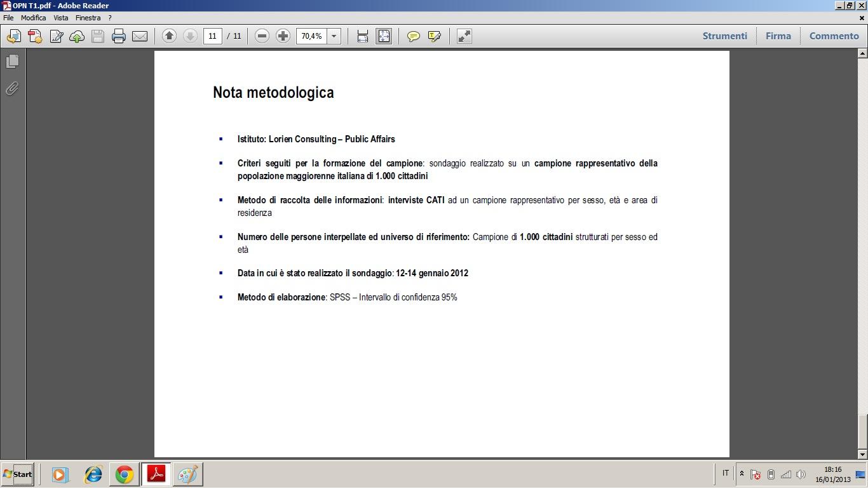Open the Modifica menu
The image size is (868, 489).
click(33, 18)
